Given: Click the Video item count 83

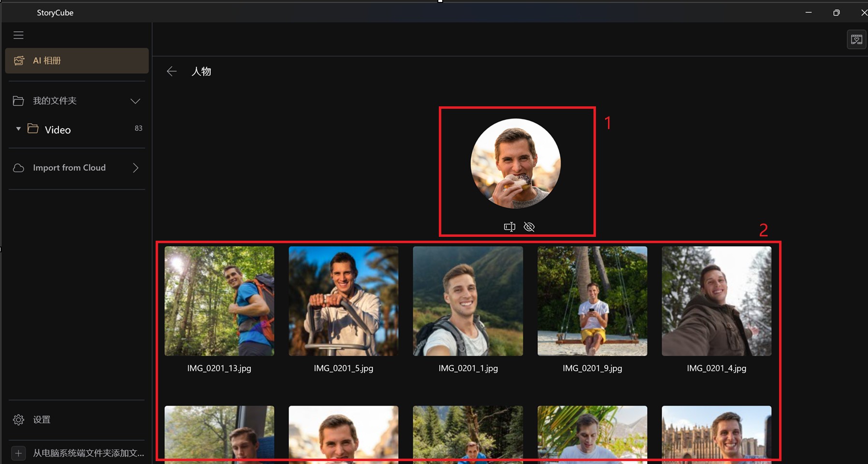Looking at the screenshot, I should click(x=138, y=128).
